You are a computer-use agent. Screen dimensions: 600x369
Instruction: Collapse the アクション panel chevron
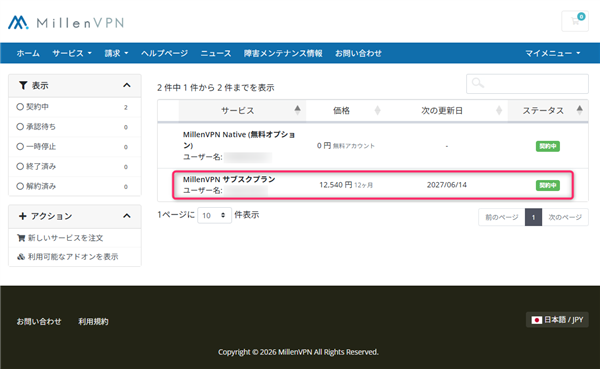tap(127, 216)
